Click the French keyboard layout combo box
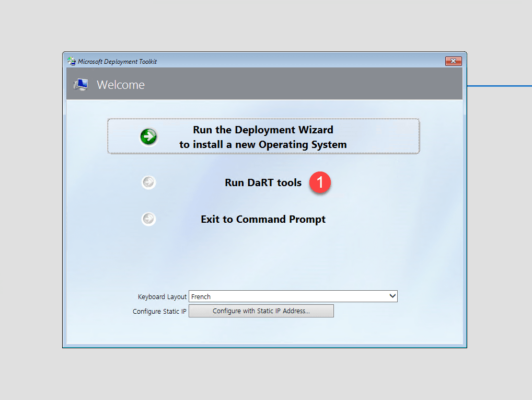532x400 pixels. (x=293, y=296)
